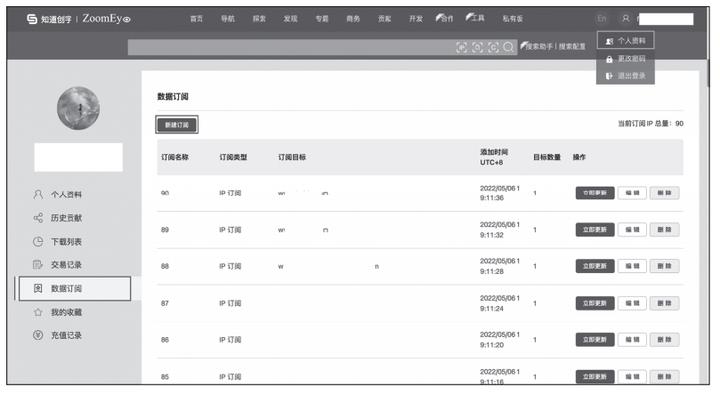Image resolution: width=720 pixels, height=395 pixels.
Task: Open 开发 in the top navigation
Action: 416,19
